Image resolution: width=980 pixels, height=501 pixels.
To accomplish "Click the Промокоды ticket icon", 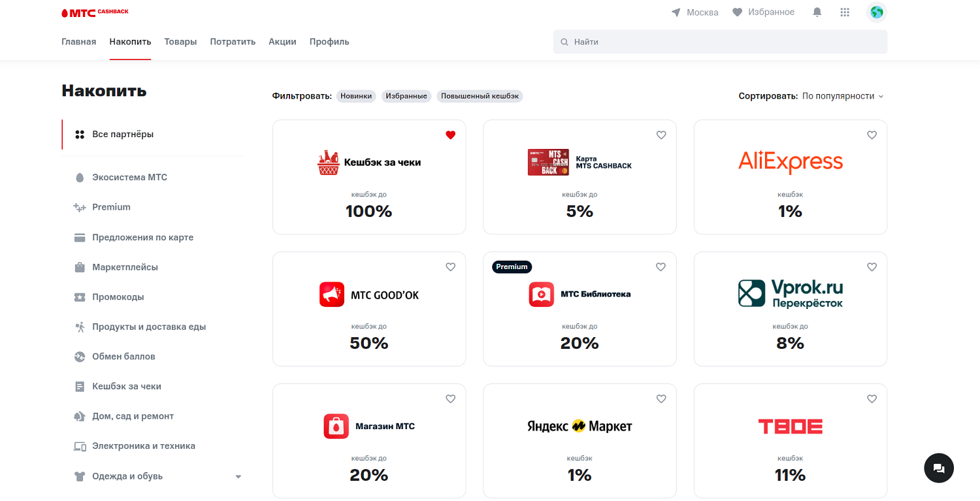I will pos(80,297).
